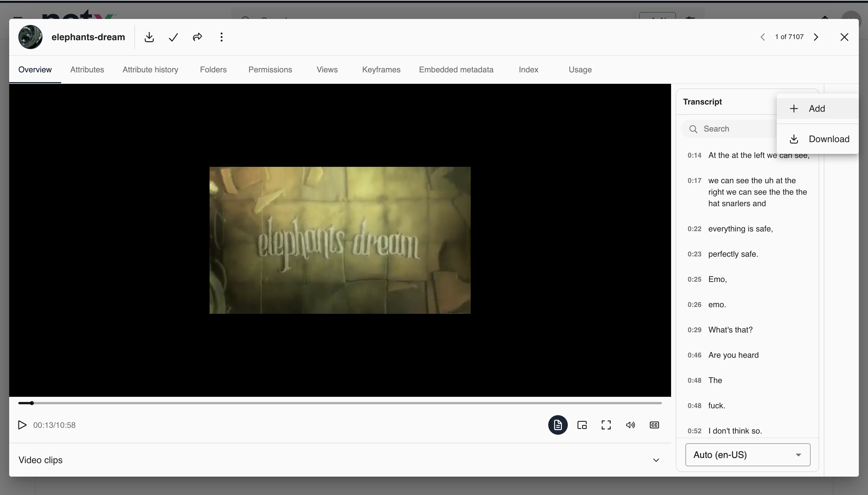Switch to the Usage tab

pyautogui.click(x=580, y=70)
